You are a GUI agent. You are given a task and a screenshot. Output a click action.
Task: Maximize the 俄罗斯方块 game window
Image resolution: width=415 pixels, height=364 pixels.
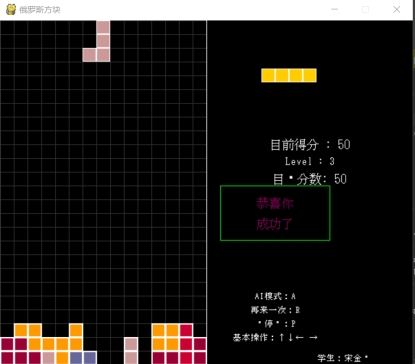coord(366,9)
